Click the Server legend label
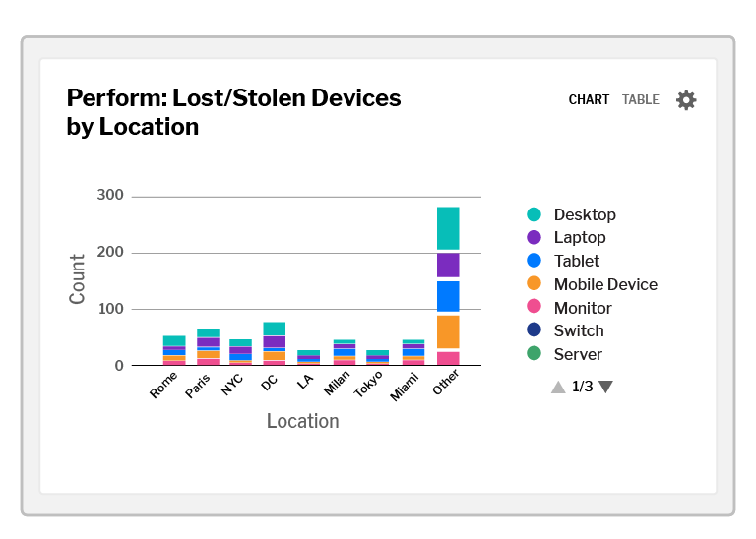756x539 pixels. 578,354
